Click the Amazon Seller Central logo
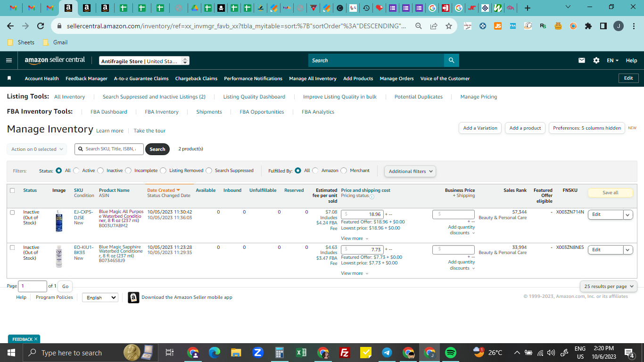The width and height of the screenshot is (644, 362). coord(55,60)
